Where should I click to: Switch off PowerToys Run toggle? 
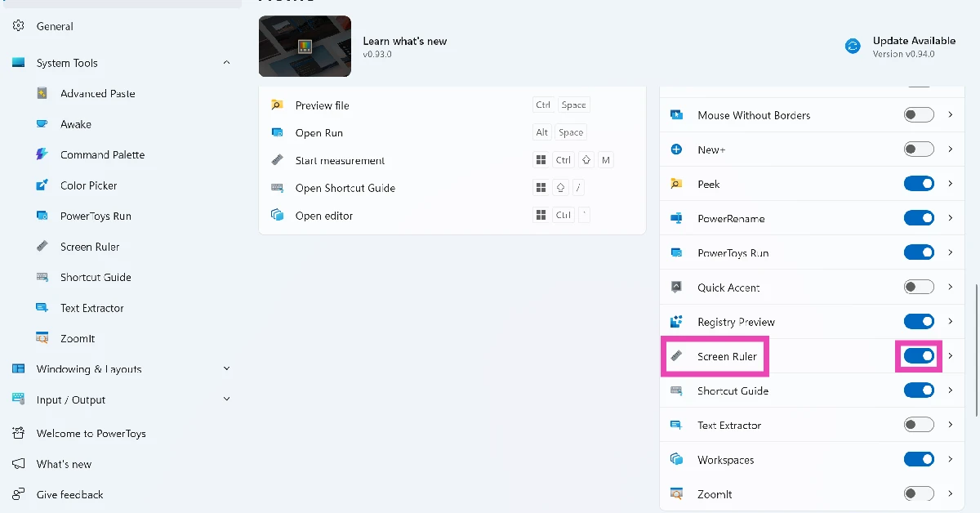(919, 252)
